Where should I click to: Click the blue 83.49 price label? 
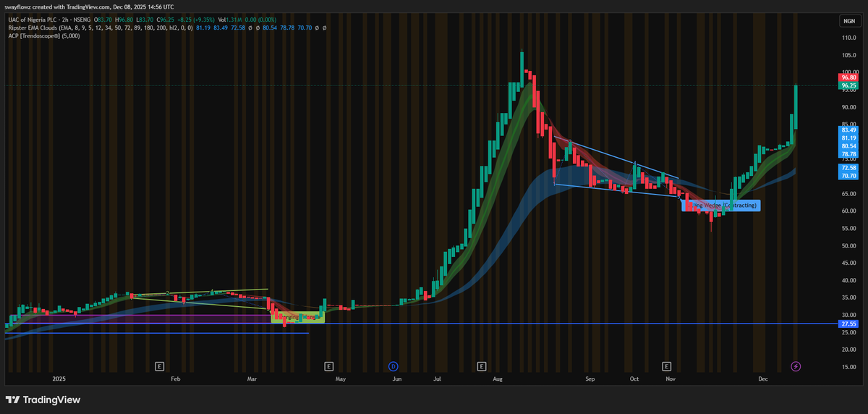click(848, 130)
